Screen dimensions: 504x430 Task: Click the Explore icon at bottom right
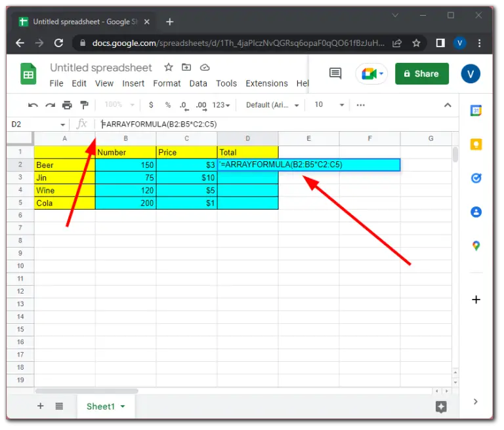click(x=442, y=408)
